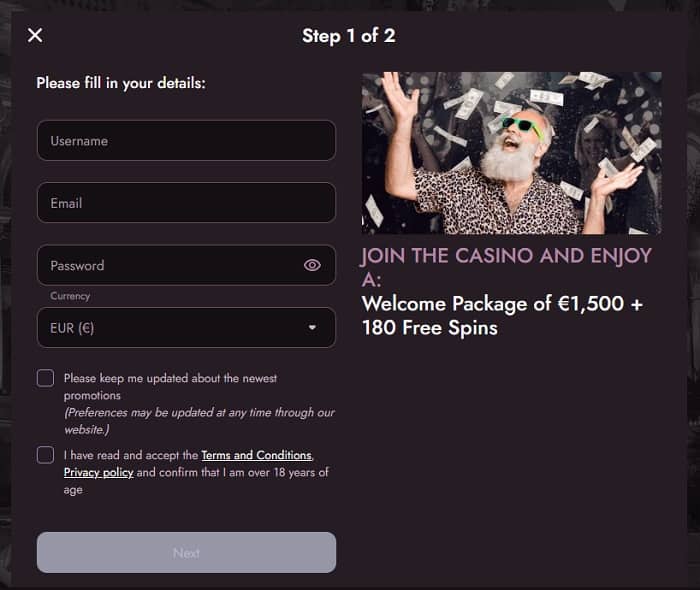Click the italic preferences note text

tap(199, 420)
